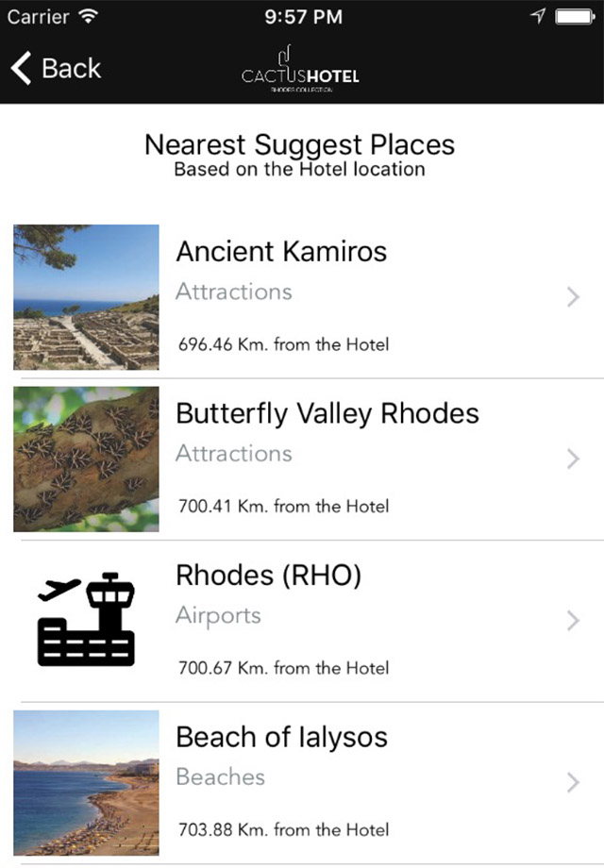This screenshot has width=604, height=868.
Task: Select the Ancient Kamiros title
Action: point(281,252)
